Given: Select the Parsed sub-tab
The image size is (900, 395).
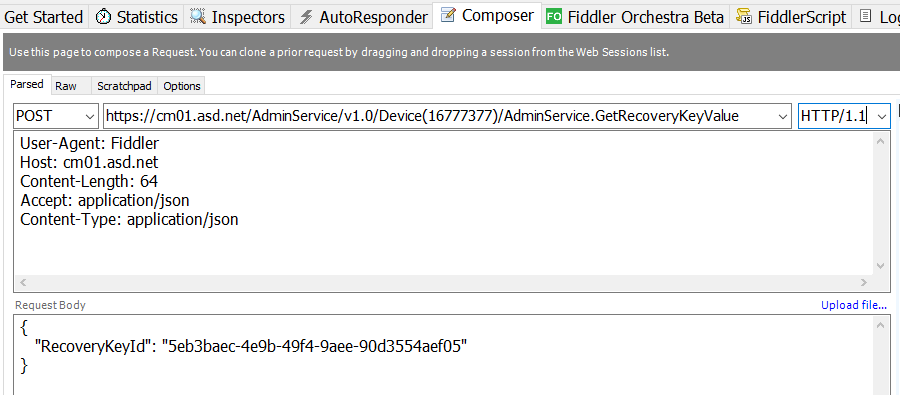Looking at the screenshot, I should tap(27, 84).
